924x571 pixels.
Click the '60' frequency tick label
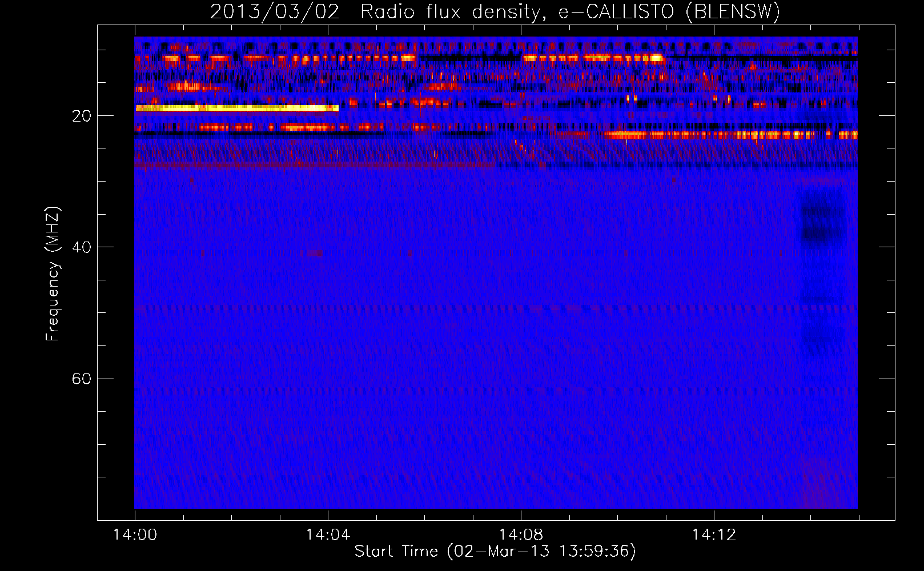(x=82, y=379)
